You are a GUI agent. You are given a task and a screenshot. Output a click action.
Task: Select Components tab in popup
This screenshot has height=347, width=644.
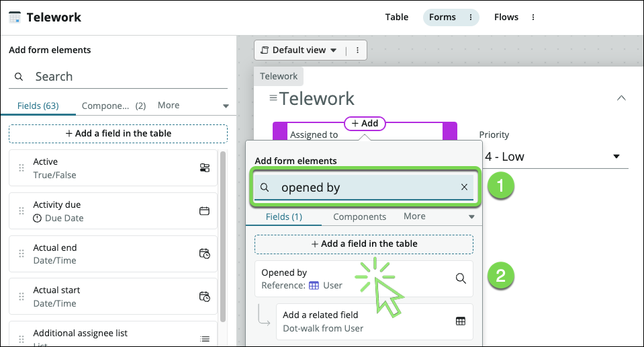tap(359, 217)
